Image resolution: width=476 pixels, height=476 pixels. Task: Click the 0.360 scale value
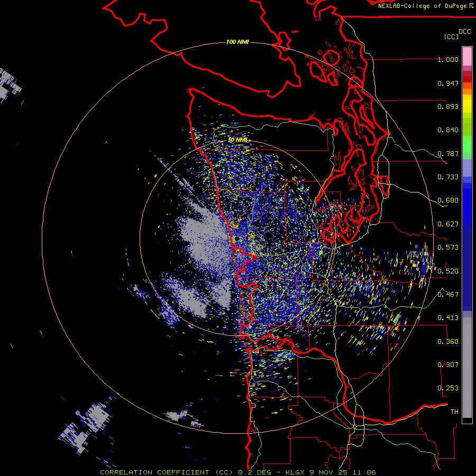pos(448,341)
